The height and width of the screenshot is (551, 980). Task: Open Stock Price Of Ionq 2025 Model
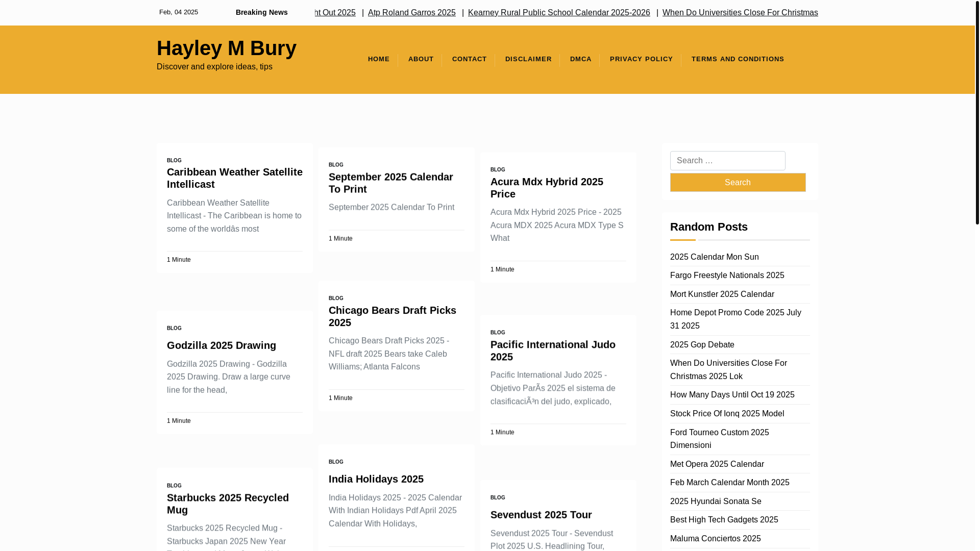coord(727,414)
